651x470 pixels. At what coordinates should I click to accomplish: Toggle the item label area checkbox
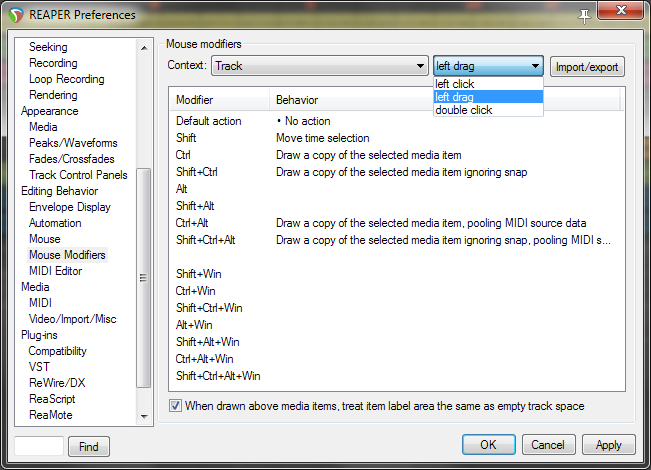click(175, 406)
